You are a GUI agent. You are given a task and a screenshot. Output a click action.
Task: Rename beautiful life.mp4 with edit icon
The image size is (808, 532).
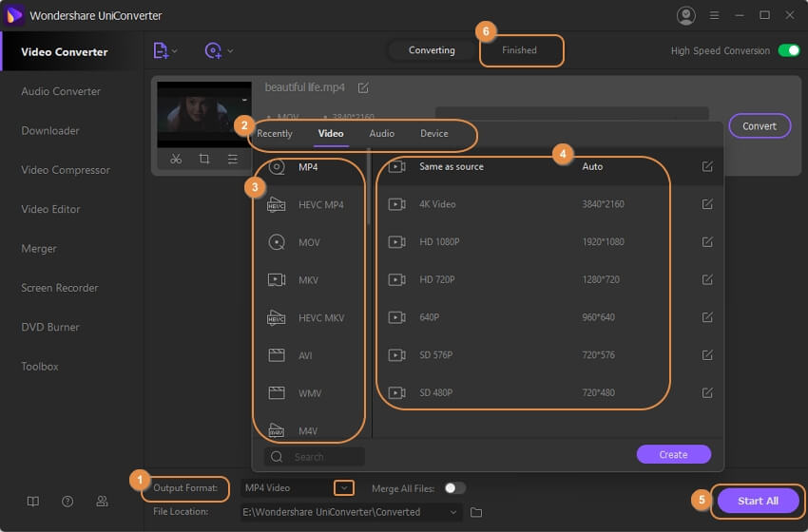coord(363,87)
